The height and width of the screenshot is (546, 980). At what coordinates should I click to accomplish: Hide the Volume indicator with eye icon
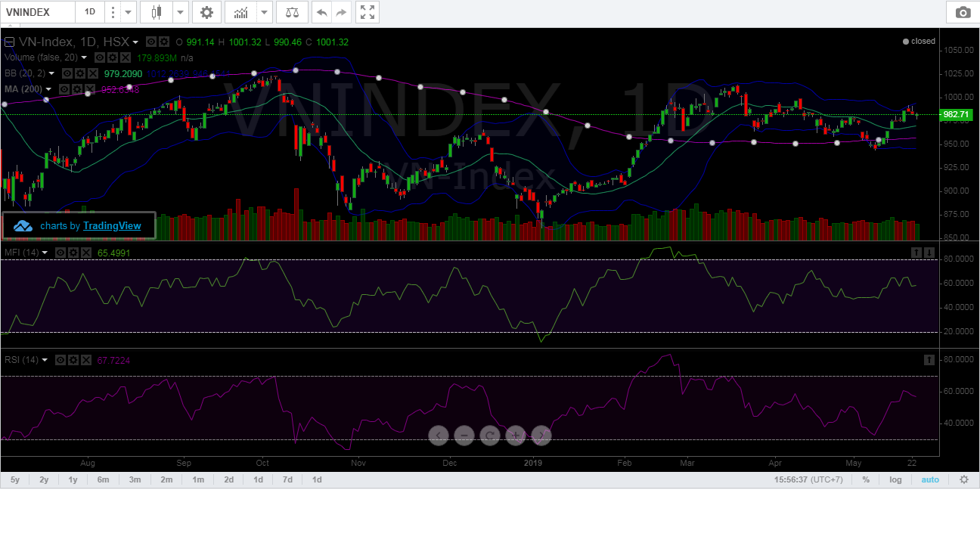point(100,57)
